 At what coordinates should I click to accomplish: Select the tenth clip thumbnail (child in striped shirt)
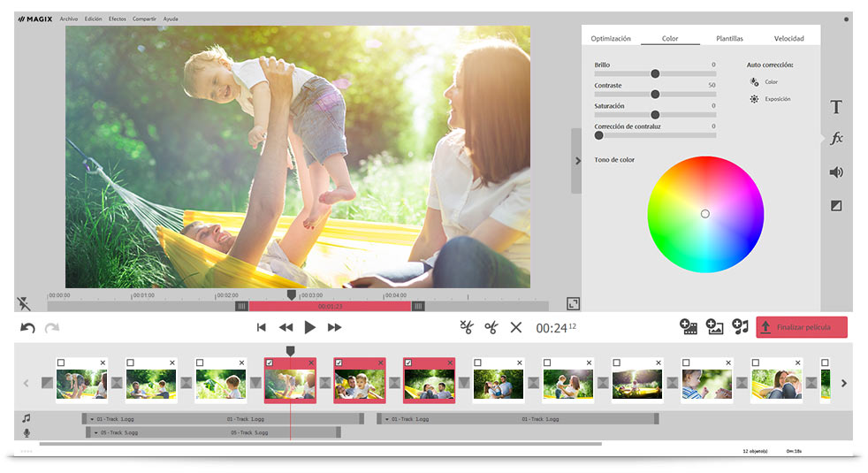(x=707, y=384)
